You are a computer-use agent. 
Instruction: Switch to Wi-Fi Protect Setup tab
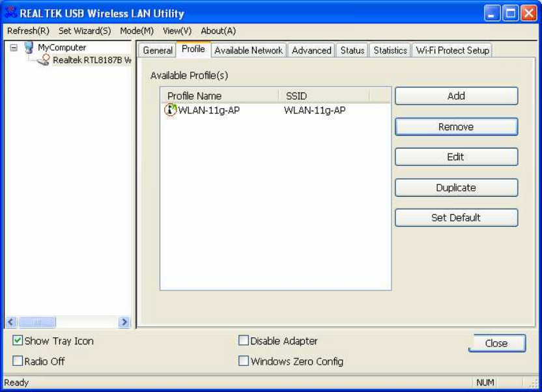click(453, 50)
